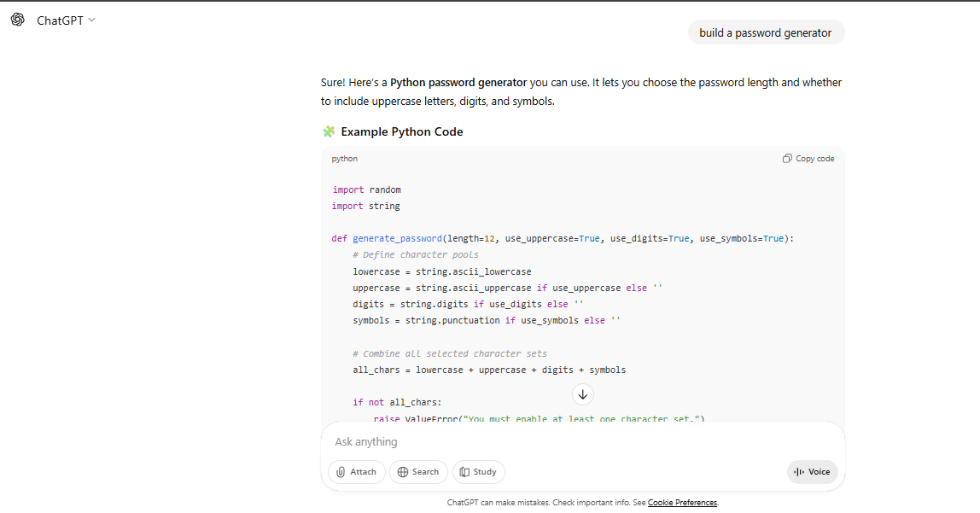Click the 'if not all_chars:' line
The width and height of the screenshot is (980, 513).
pos(397,402)
